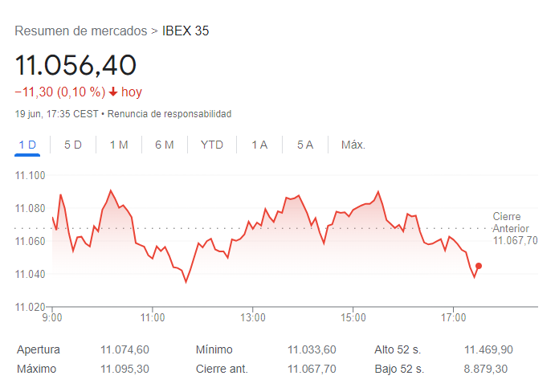Show the Máx. time range
Viewport: 559px width, 392px height.
pos(353,145)
